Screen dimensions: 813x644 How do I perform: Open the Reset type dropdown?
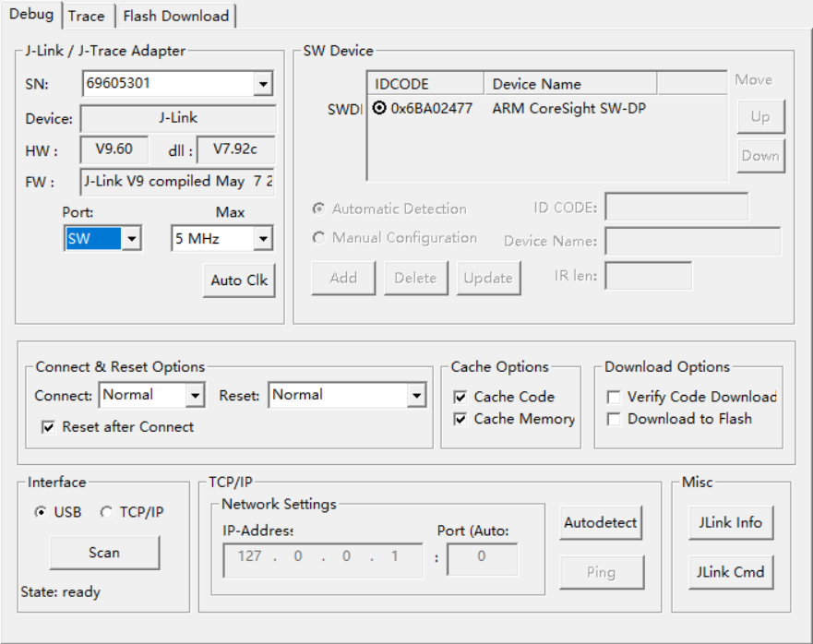click(416, 396)
